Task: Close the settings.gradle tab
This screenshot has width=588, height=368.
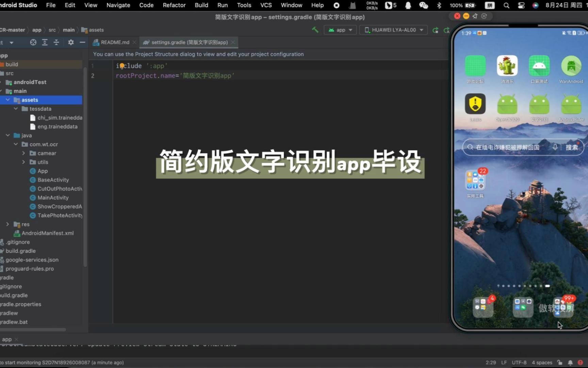Action: [x=233, y=42]
